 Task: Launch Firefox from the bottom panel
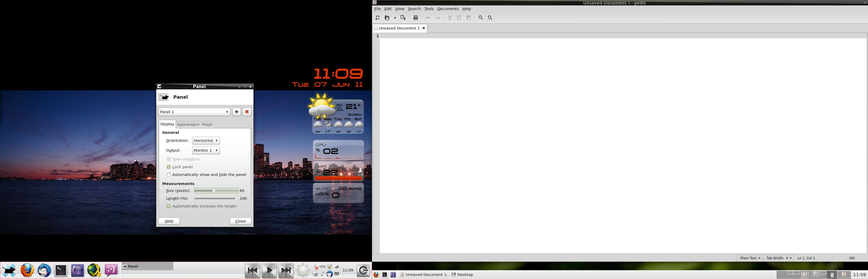coord(27,270)
